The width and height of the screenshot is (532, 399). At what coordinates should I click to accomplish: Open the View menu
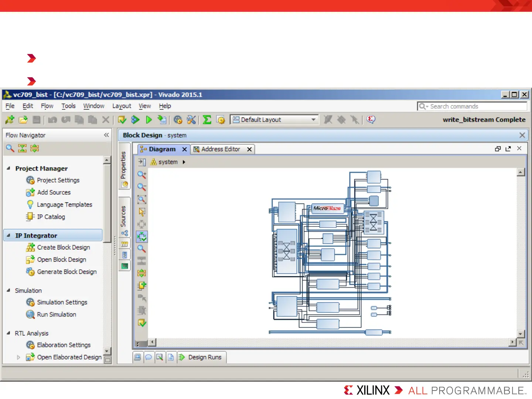click(x=145, y=106)
